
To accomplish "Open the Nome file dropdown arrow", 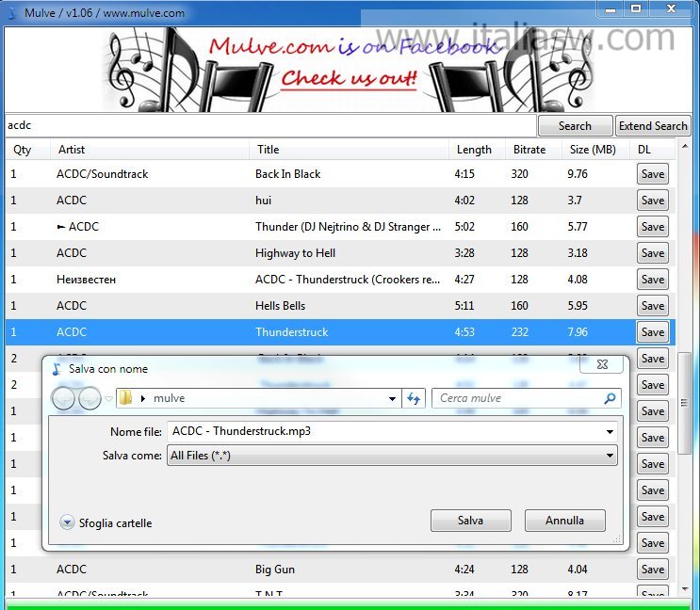I will (x=610, y=432).
